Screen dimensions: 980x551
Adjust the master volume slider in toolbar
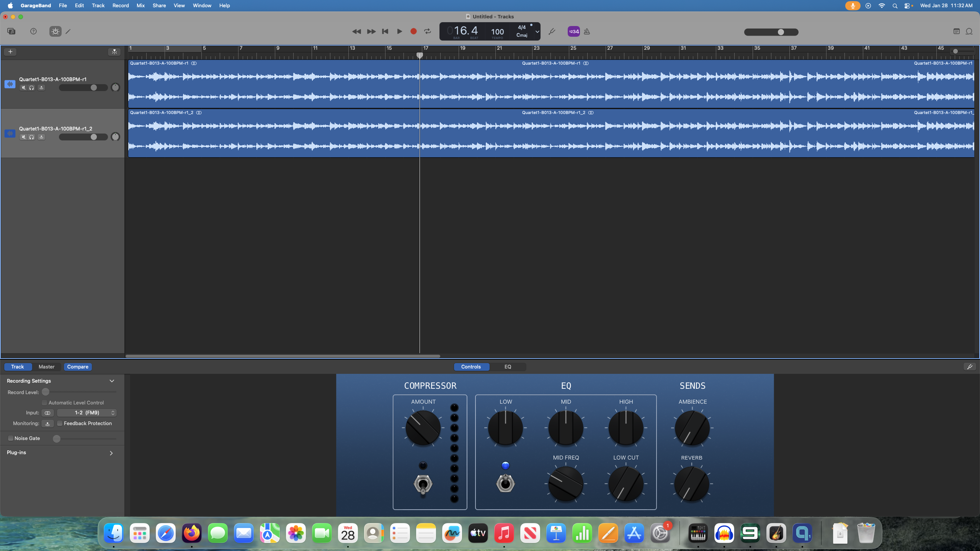[771, 32]
